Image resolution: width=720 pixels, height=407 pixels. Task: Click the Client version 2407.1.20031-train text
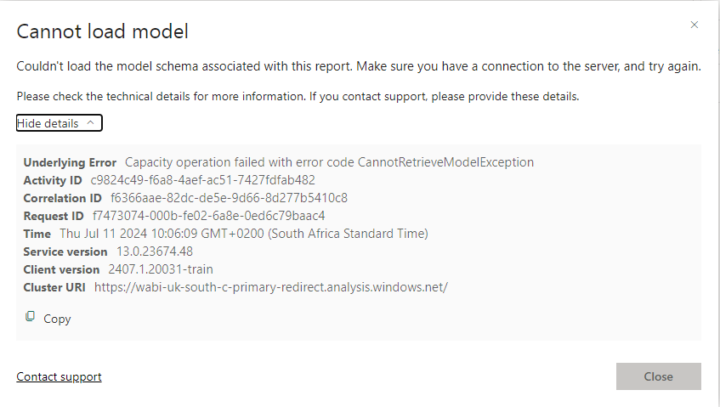(161, 269)
